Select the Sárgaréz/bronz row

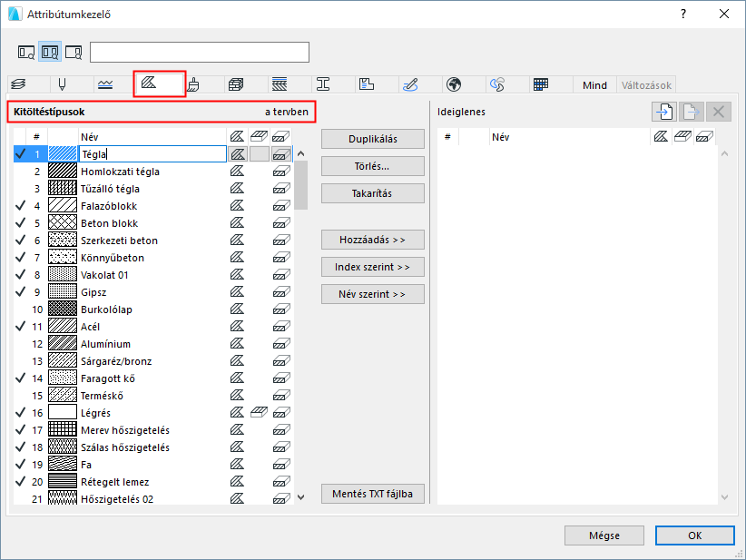click(x=153, y=361)
